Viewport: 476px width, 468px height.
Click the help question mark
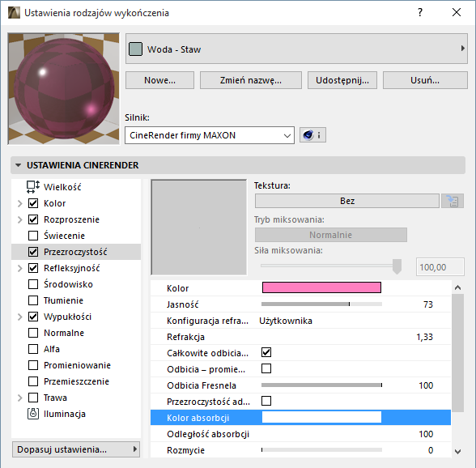420,12
